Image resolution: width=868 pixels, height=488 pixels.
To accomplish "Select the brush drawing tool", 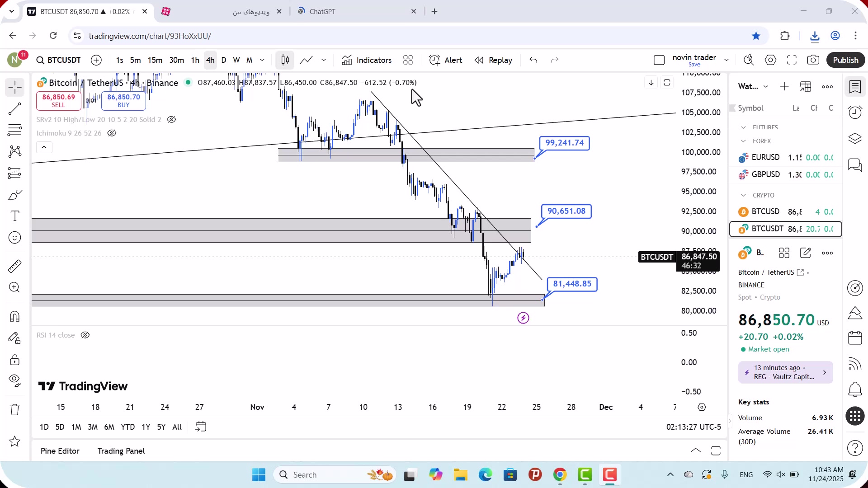I will coord(14,195).
